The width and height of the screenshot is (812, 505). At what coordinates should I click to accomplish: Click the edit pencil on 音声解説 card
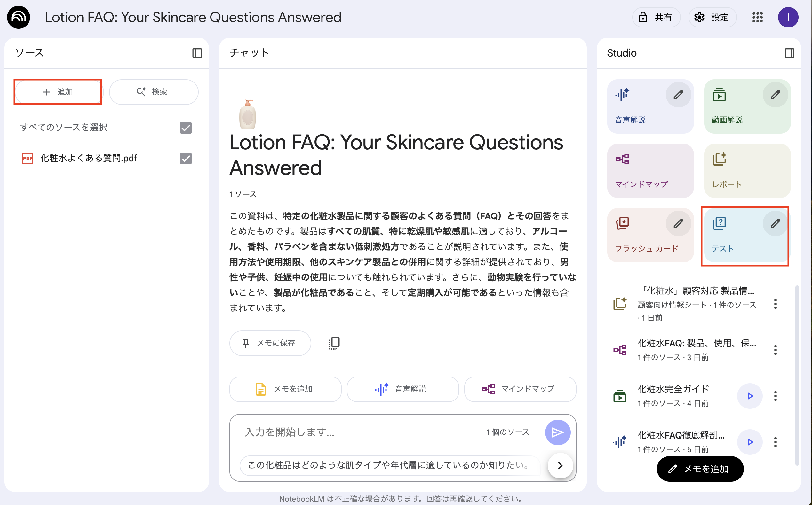[x=678, y=95]
